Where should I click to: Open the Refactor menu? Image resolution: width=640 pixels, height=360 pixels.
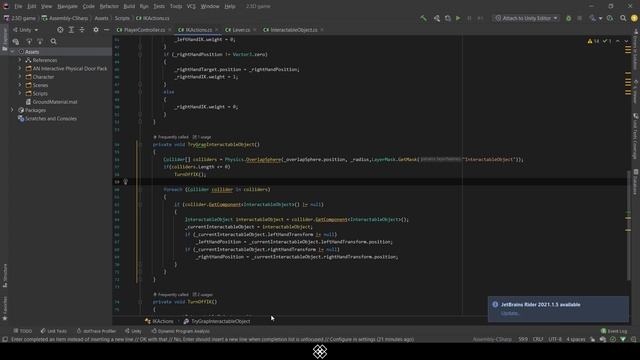(109, 7)
